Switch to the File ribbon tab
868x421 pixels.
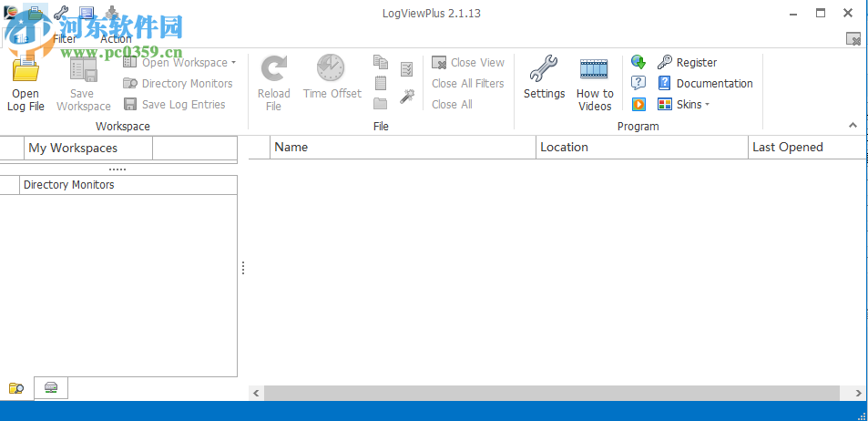(21, 39)
